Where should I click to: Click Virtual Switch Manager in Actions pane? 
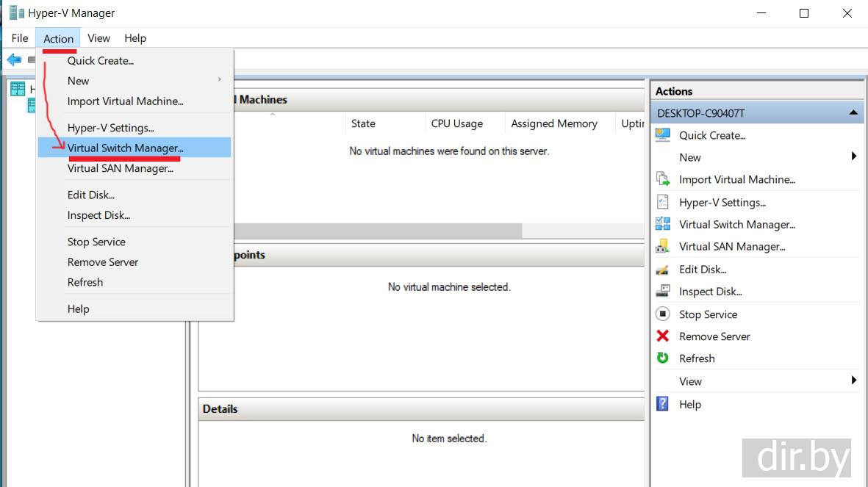click(736, 224)
